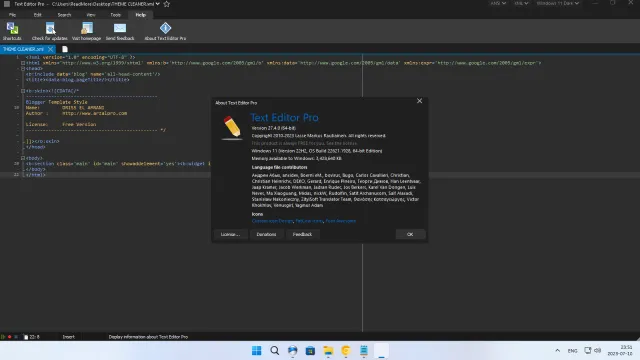Viewport: 640px width, 360px height.
Task: Click OK in About dialog
Action: click(410, 234)
